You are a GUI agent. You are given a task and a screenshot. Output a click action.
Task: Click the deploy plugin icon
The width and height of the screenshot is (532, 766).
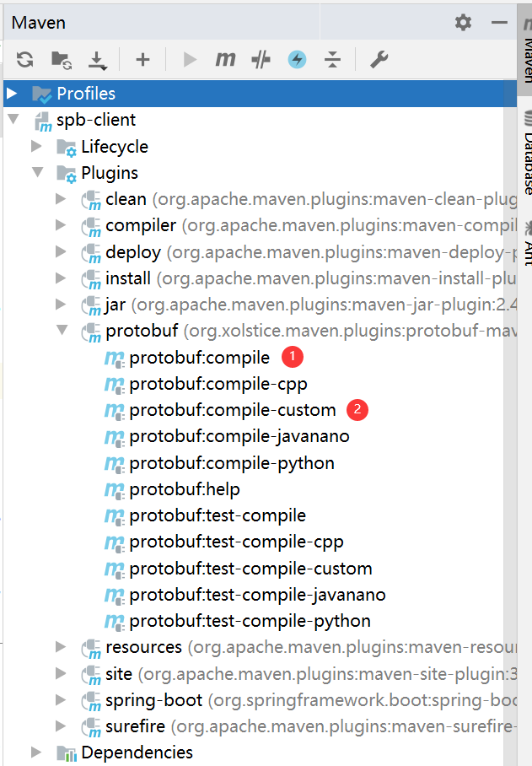click(91, 253)
